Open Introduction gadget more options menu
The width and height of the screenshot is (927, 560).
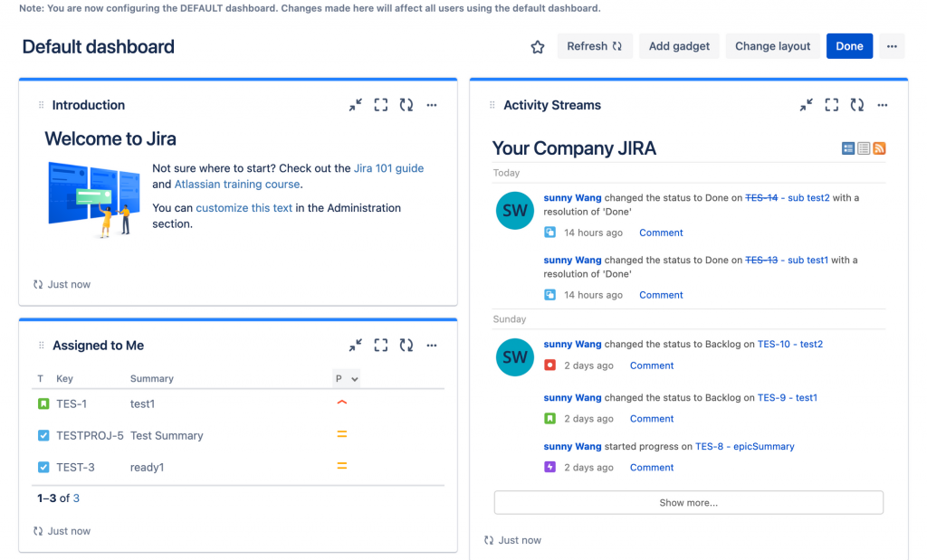click(432, 105)
